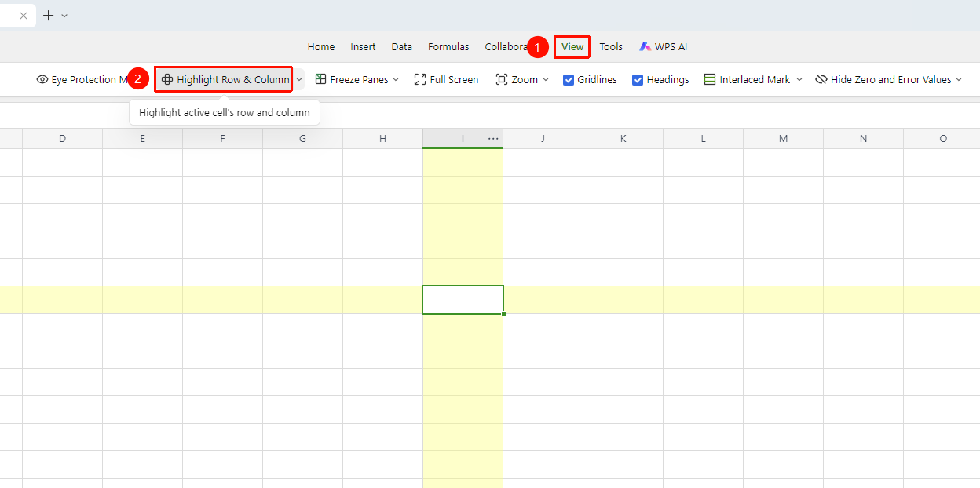Select column O header
Viewport: 980px width, 488px height.
pos(942,139)
